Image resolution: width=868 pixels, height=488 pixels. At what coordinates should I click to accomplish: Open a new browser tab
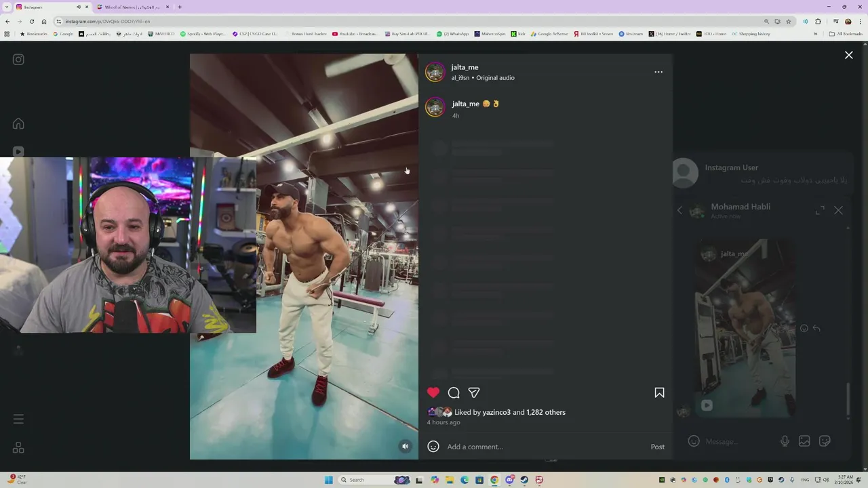(180, 7)
